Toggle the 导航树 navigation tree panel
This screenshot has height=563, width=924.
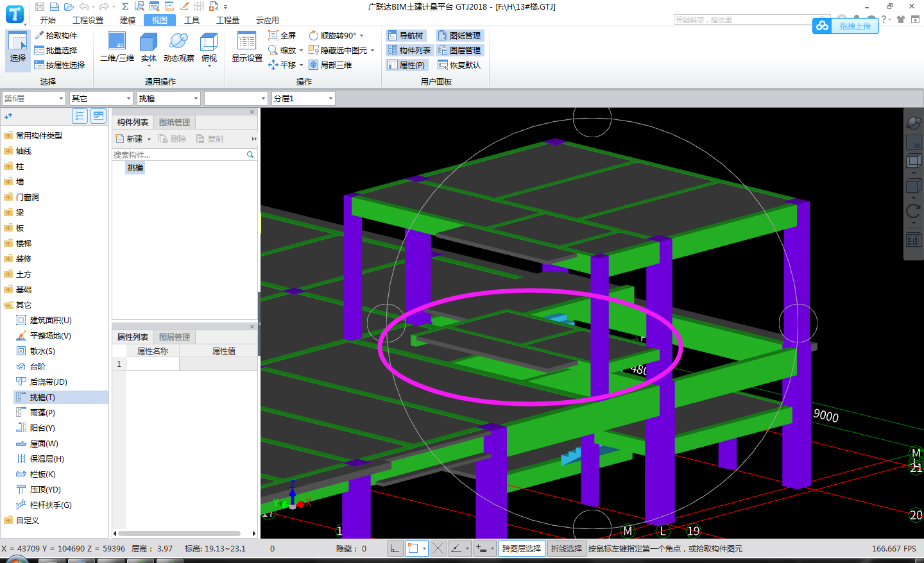pyautogui.click(x=406, y=35)
